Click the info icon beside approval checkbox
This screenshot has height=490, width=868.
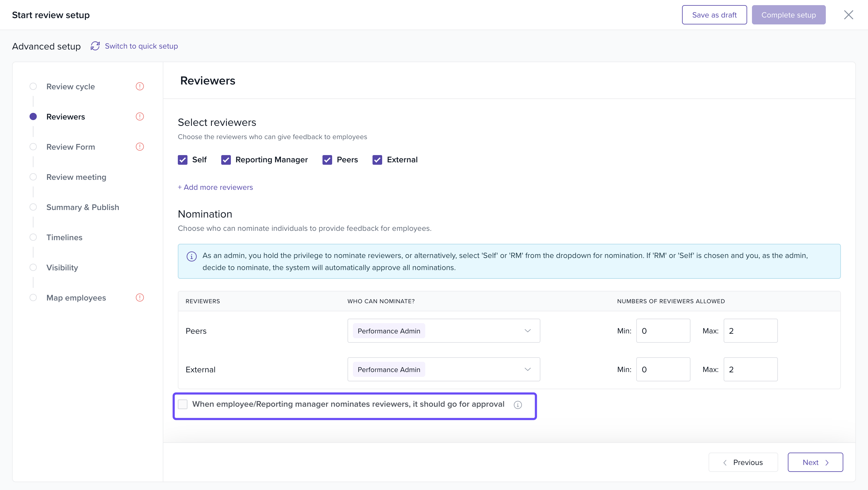pyautogui.click(x=517, y=405)
